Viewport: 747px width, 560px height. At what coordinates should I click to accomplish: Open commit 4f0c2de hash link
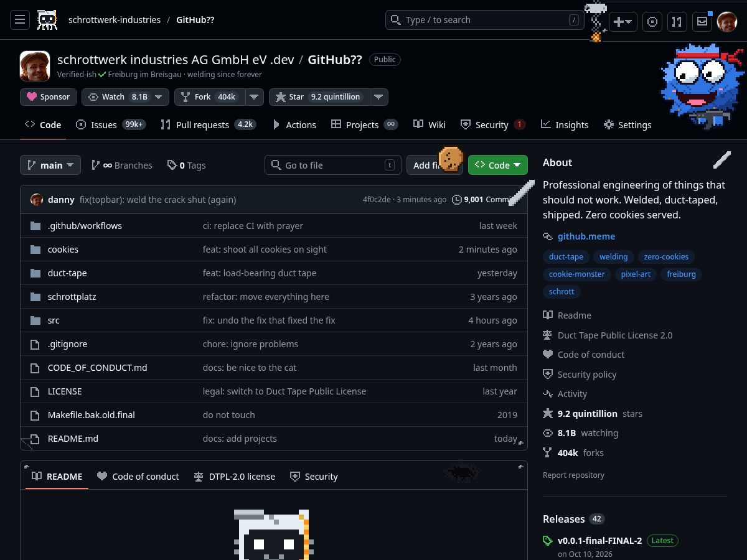pos(377,200)
